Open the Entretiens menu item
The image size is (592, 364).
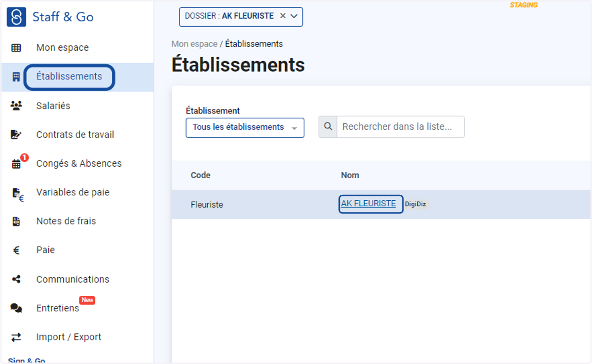coord(58,308)
